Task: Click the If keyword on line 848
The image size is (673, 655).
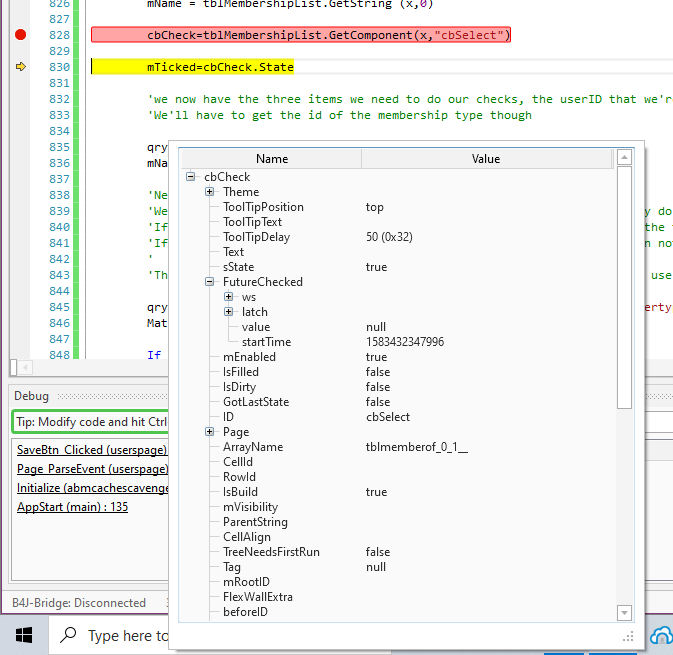Action: [x=154, y=355]
